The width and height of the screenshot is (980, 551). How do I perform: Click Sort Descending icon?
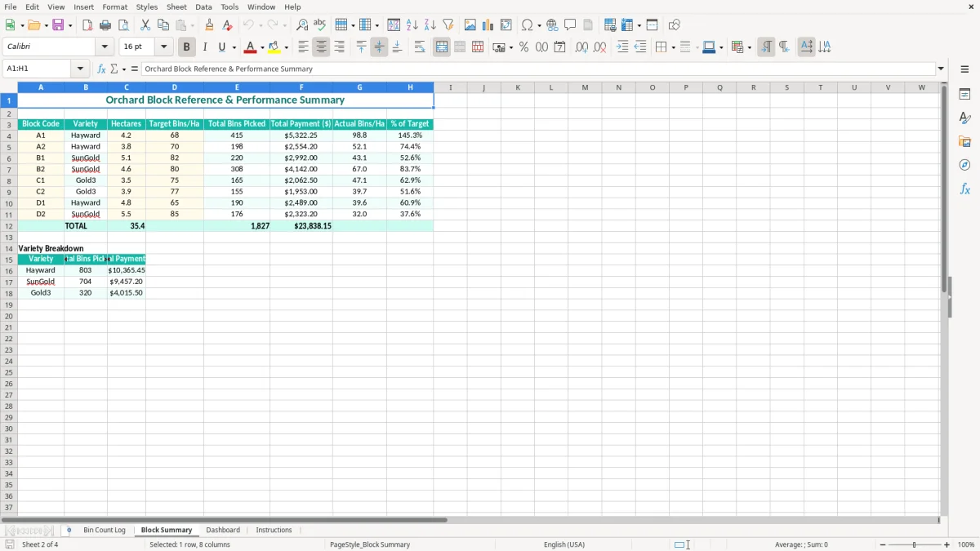pyautogui.click(x=430, y=25)
